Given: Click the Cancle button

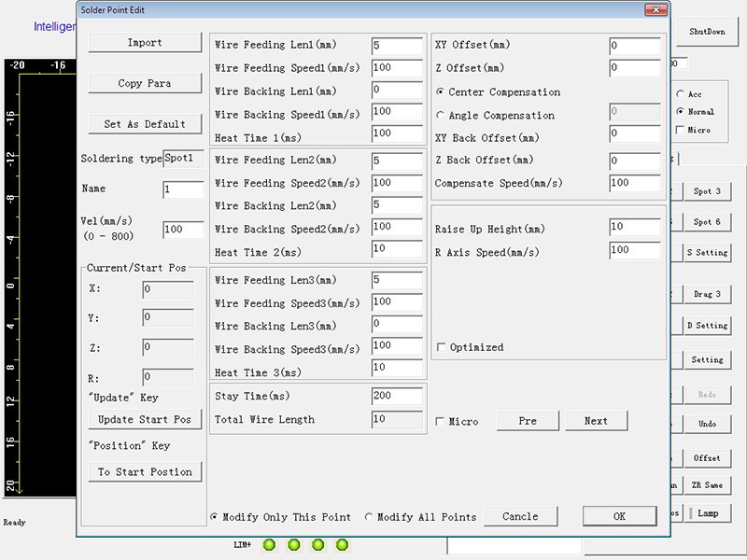Looking at the screenshot, I should click(520, 516).
